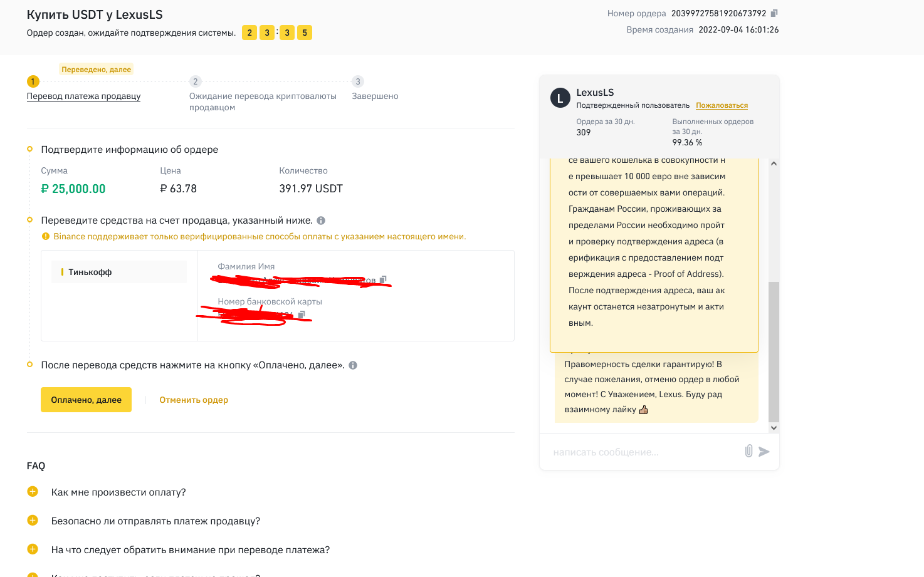
Task: Expand FAQ about what to watch when transferring
Action: click(33, 549)
